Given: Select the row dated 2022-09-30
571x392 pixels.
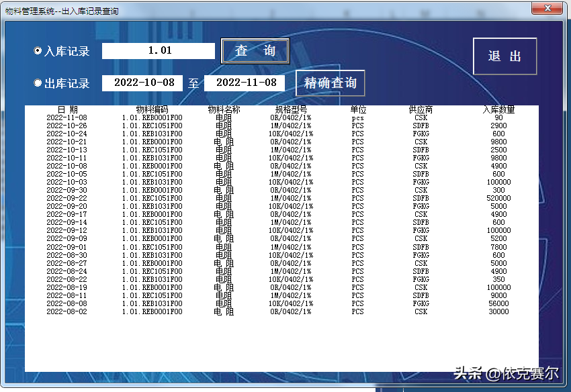Looking at the screenshot, I should (282, 190).
